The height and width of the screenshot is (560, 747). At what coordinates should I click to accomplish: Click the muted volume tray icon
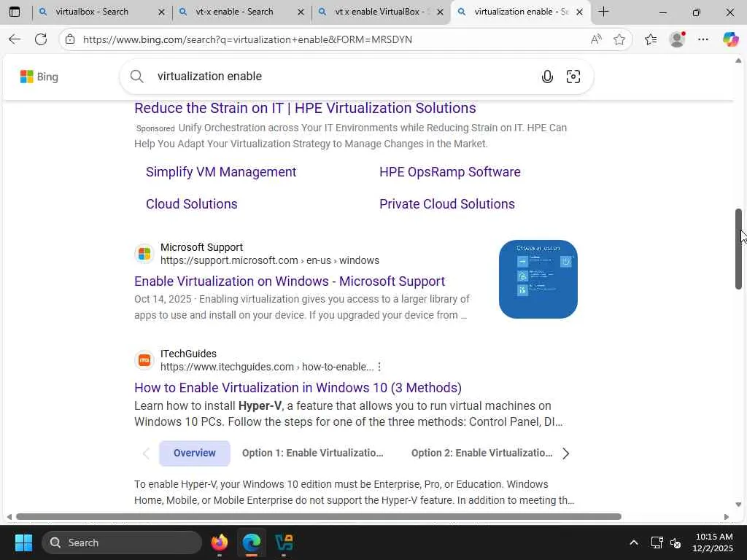(676, 542)
